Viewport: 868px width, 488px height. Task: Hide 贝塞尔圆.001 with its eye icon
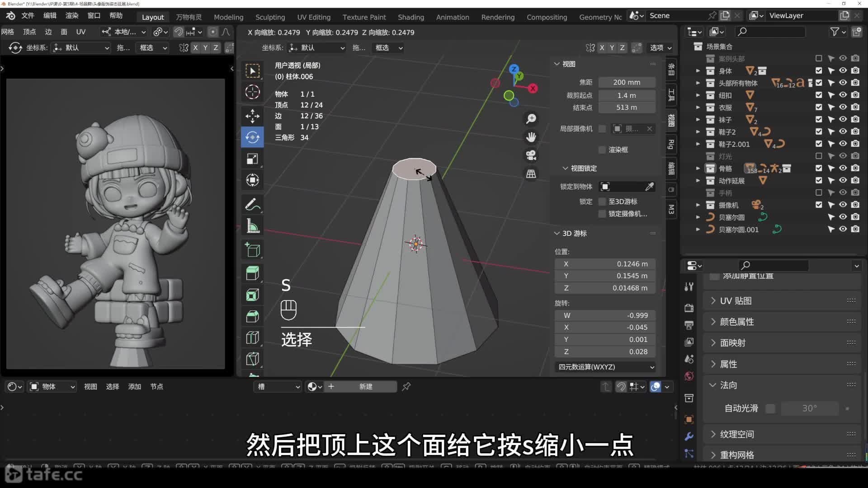[x=843, y=229]
